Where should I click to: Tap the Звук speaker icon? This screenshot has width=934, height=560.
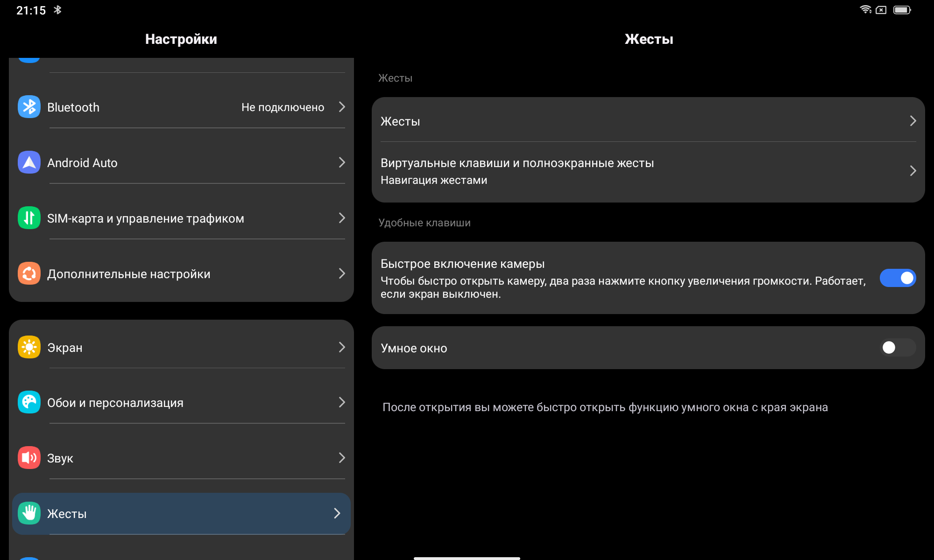[29, 458]
